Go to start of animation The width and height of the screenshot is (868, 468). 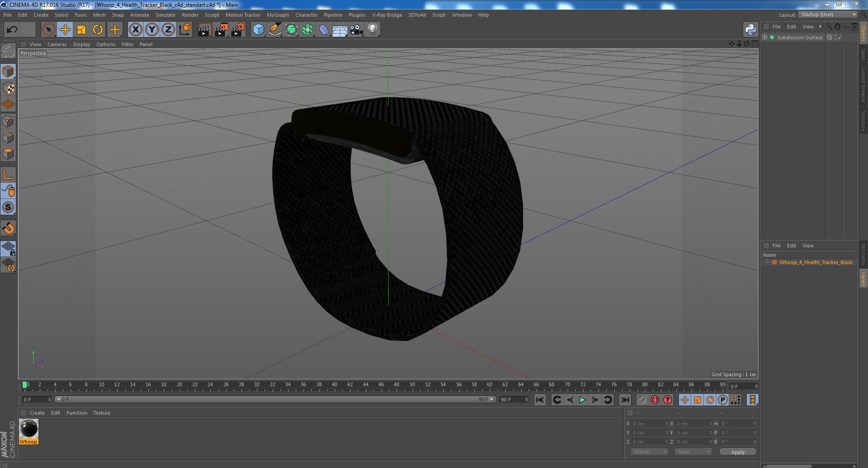pos(540,400)
